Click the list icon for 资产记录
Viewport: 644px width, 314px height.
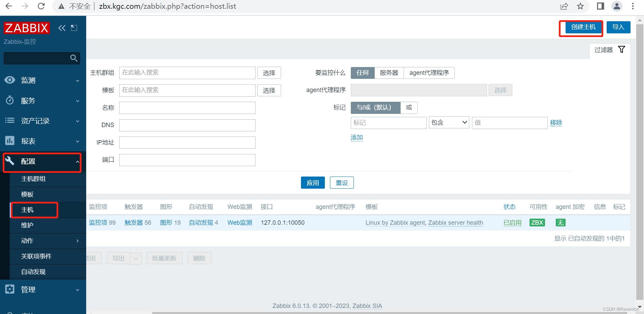point(10,120)
